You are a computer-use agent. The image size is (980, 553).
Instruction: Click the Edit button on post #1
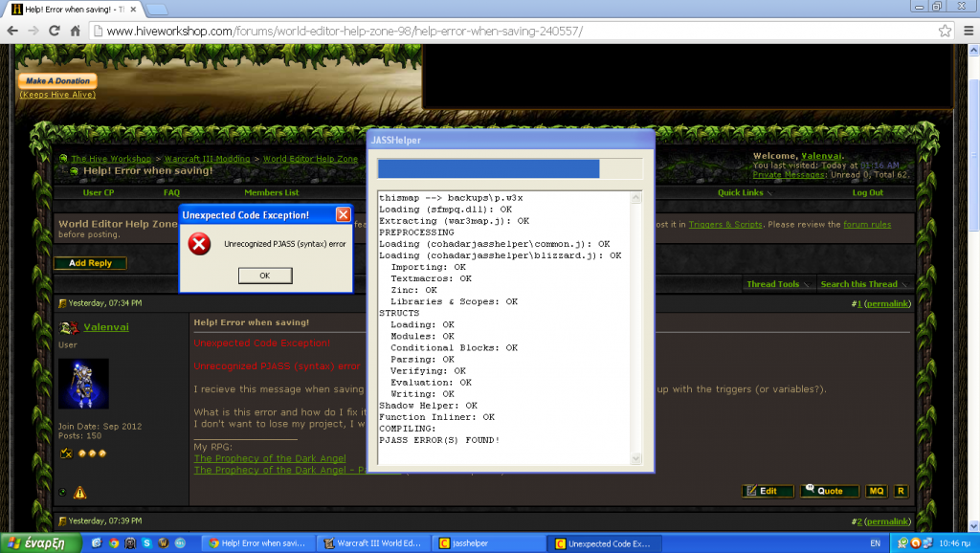[x=768, y=491]
